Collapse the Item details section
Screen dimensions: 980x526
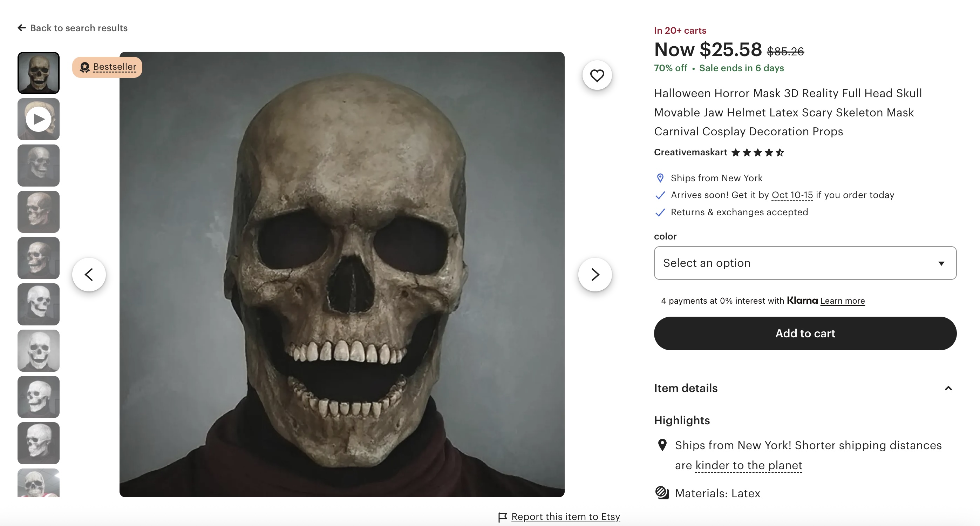pyautogui.click(x=948, y=388)
